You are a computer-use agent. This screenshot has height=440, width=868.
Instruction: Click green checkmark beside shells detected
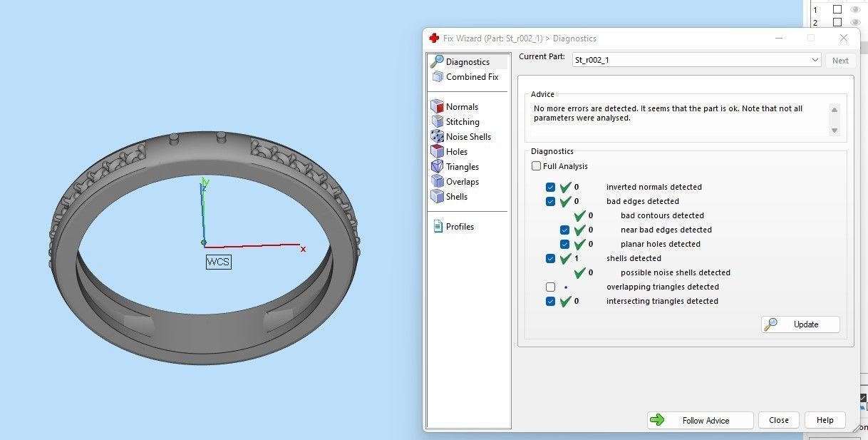pos(566,258)
